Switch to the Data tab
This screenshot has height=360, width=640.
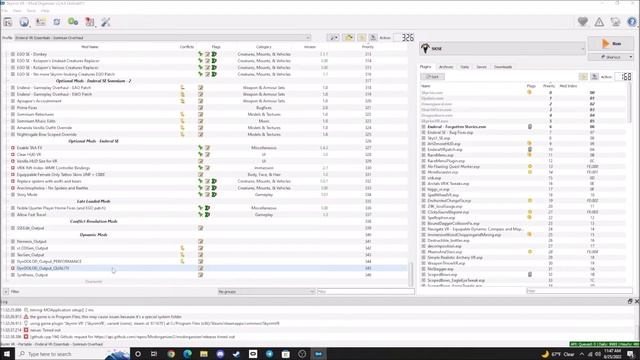(x=464, y=67)
